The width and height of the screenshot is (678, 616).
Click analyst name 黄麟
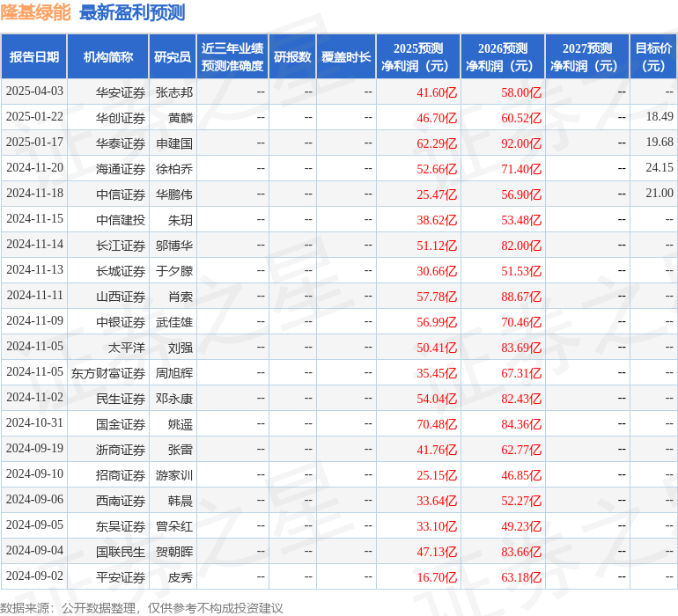[181, 118]
